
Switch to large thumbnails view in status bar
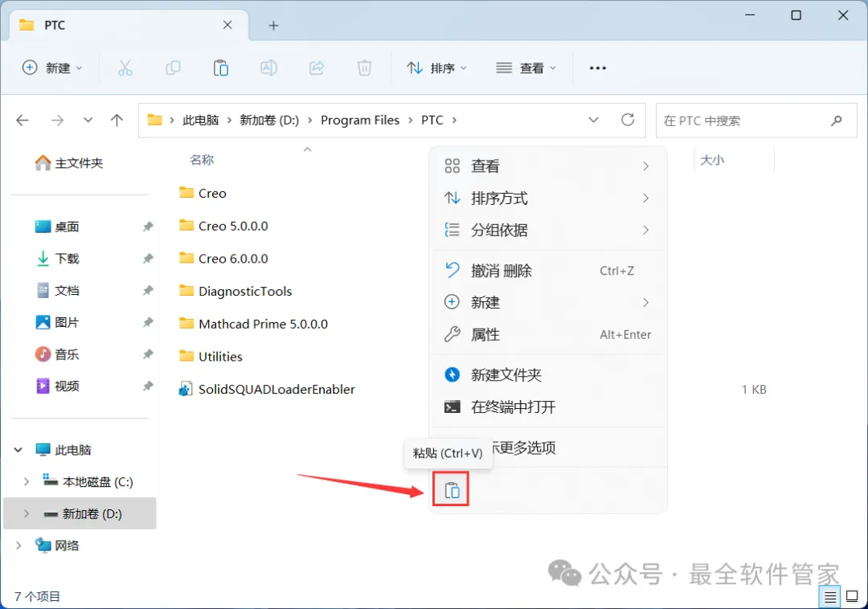coord(853,596)
